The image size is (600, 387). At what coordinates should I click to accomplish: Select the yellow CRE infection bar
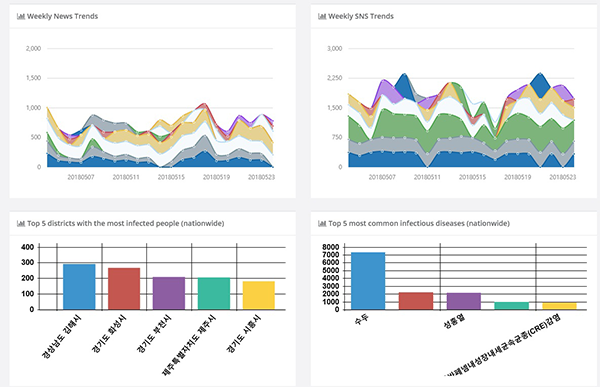coord(559,306)
